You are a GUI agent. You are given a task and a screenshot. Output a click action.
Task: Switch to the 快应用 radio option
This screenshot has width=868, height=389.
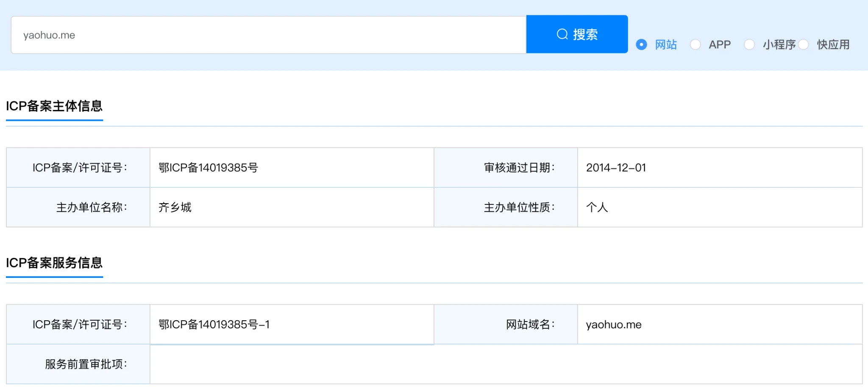point(804,45)
